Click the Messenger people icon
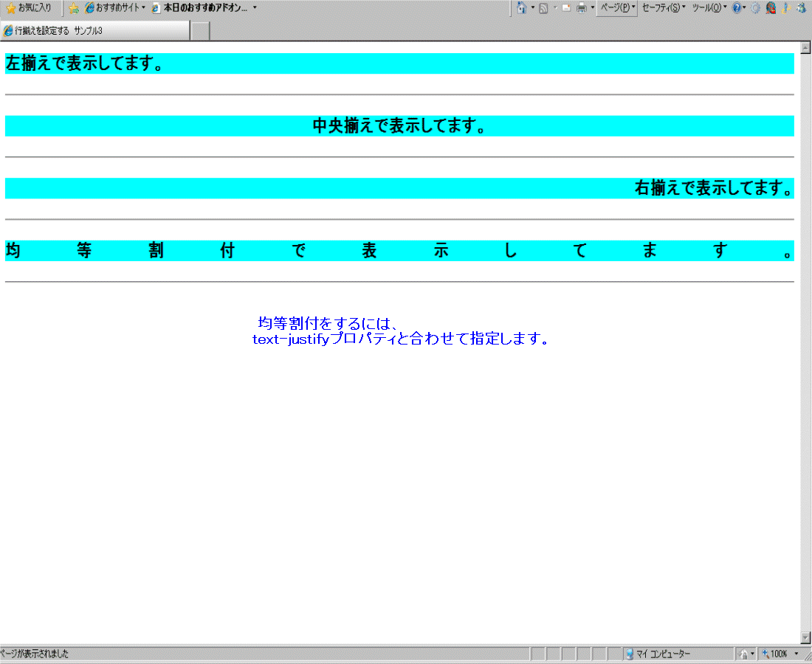The width and height of the screenshot is (812, 664). [x=801, y=8]
